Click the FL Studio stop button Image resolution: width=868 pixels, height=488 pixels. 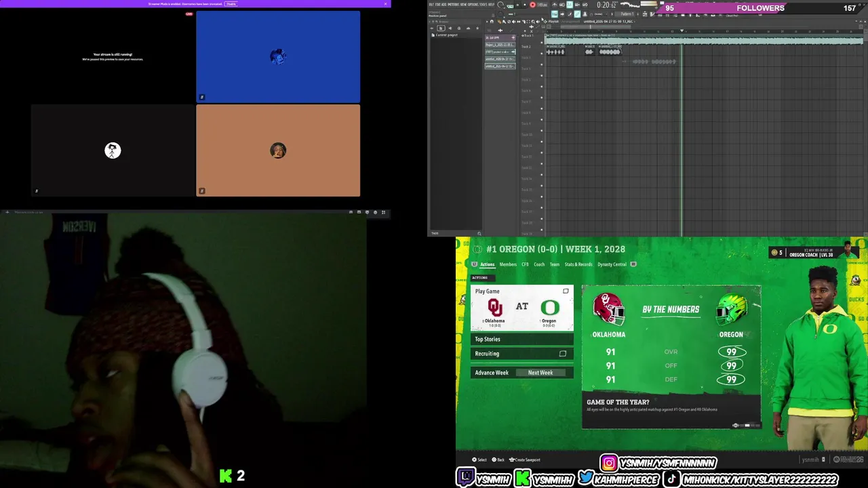[525, 5]
